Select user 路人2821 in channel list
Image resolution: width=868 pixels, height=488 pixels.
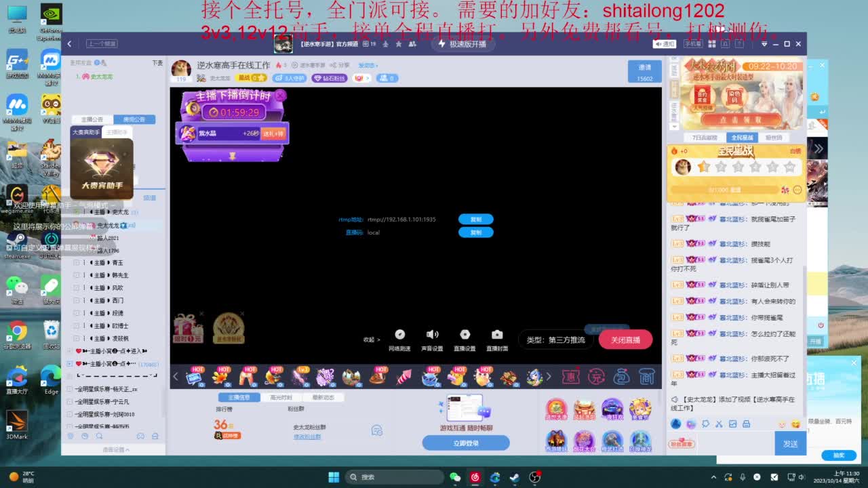coord(108,238)
